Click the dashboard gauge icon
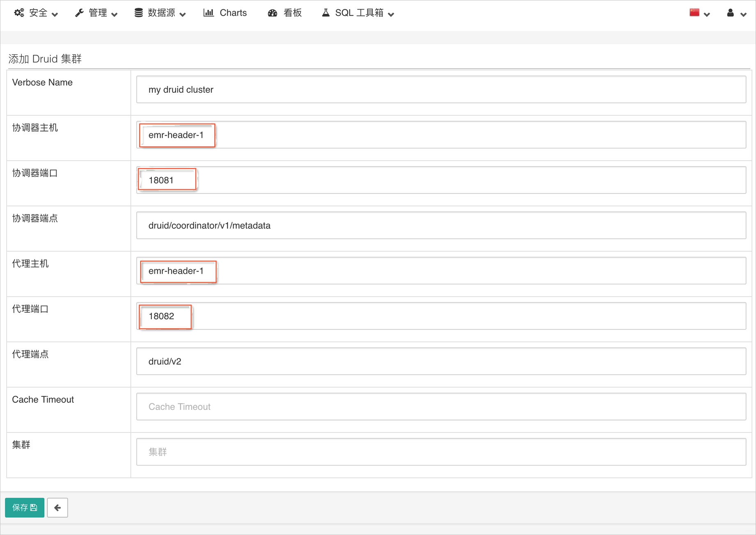 point(273,13)
